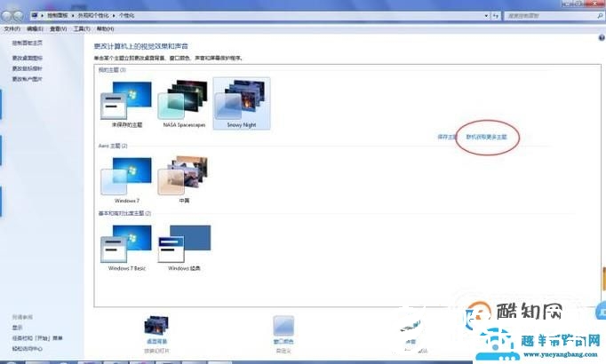
Task: Open the 帮助(H) Help menu
Action: coord(105,28)
